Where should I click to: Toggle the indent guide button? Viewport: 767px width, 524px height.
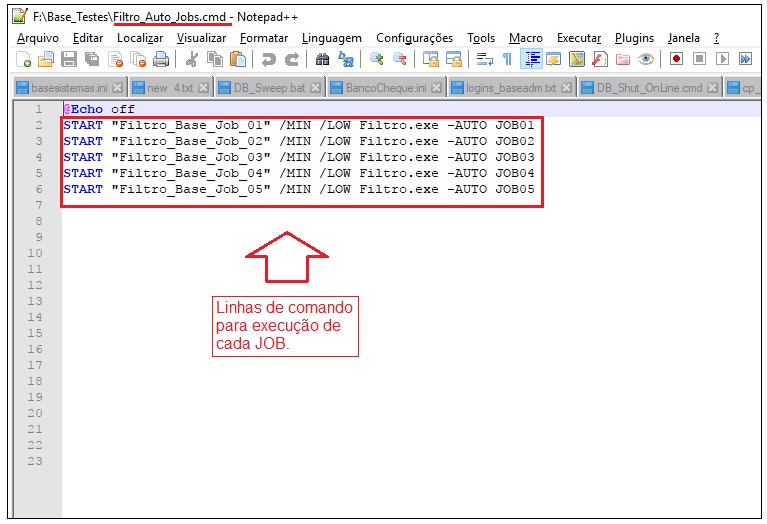click(531, 60)
